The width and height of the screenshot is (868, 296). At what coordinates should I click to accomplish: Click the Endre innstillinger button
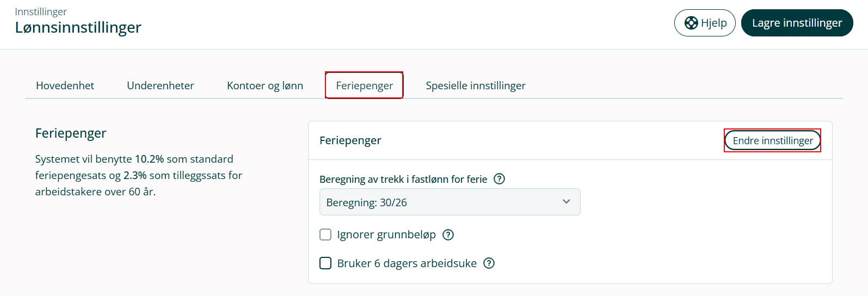tap(772, 141)
